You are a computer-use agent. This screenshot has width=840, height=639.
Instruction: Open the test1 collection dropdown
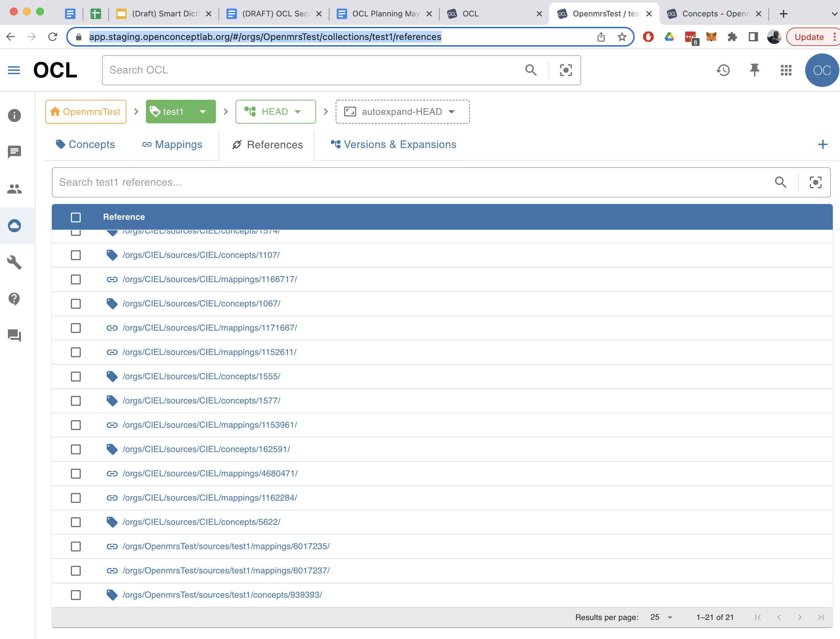pyautogui.click(x=202, y=112)
